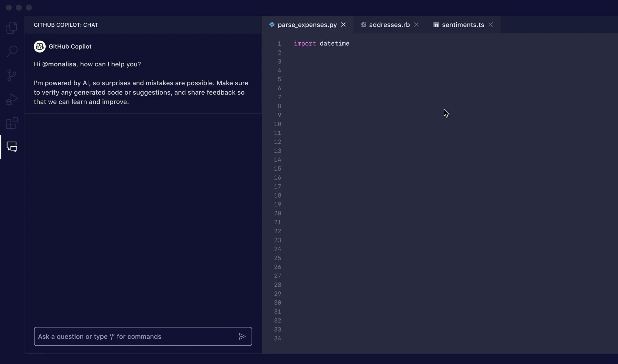Open the Explorer files icon in activity bar
Screen dimensions: 618x364
click(12, 28)
